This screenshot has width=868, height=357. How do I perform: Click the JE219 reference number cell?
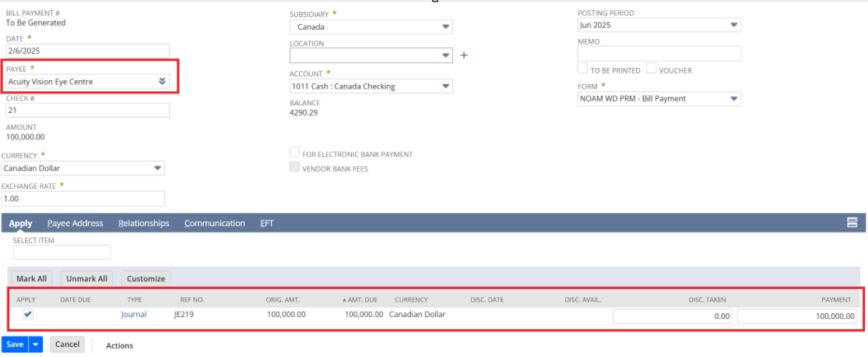183,314
